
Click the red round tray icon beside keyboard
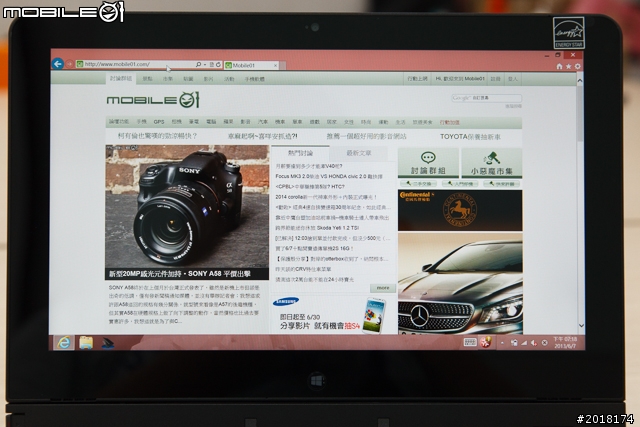click(x=485, y=342)
